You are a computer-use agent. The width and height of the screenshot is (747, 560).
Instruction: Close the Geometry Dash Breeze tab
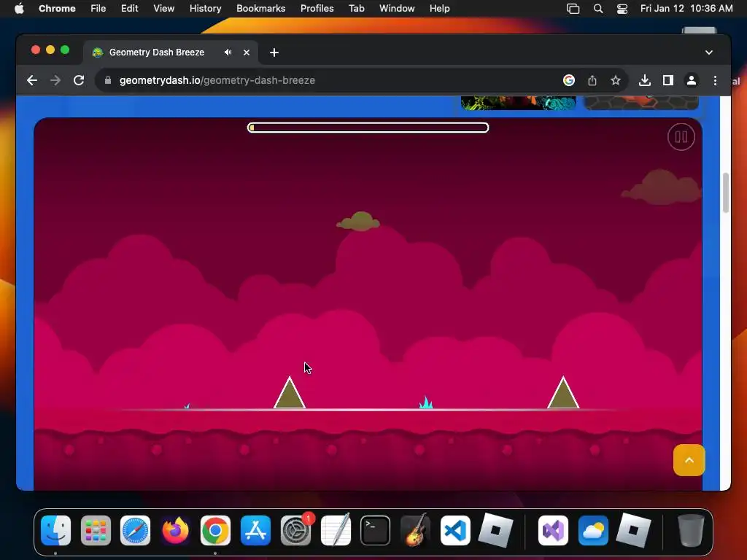click(247, 52)
